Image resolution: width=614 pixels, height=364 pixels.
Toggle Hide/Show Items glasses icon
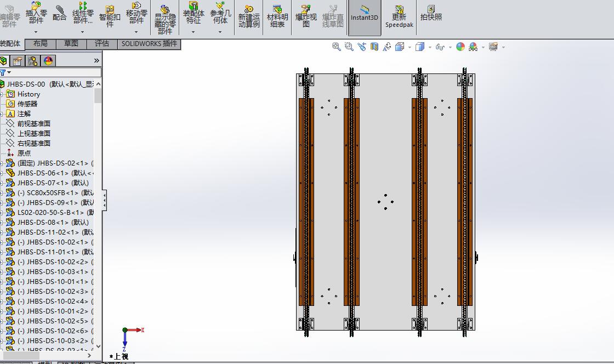click(x=440, y=47)
